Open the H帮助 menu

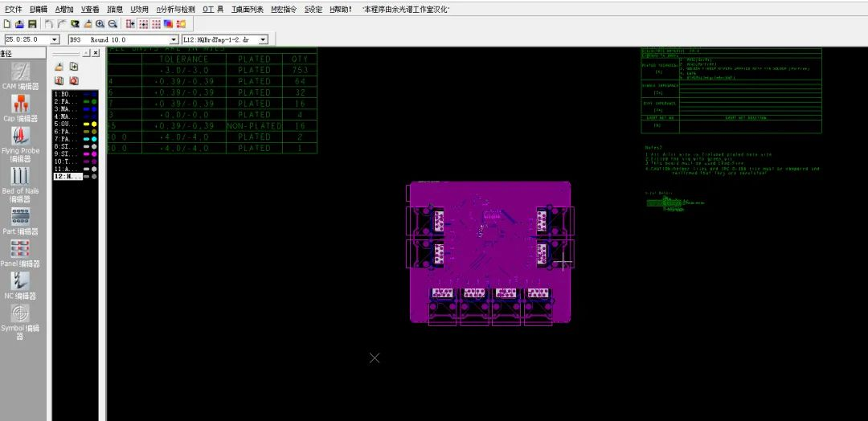(x=341, y=10)
